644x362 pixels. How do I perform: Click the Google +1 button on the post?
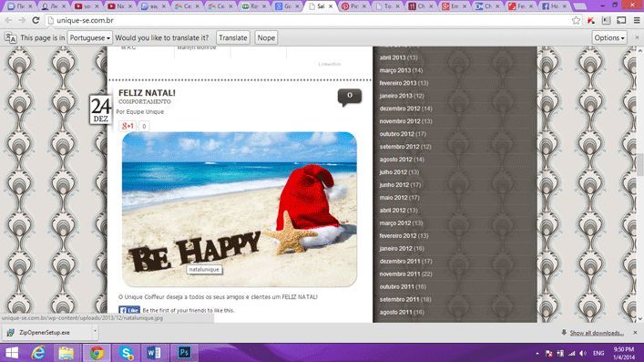pyautogui.click(x=128, y=126)
